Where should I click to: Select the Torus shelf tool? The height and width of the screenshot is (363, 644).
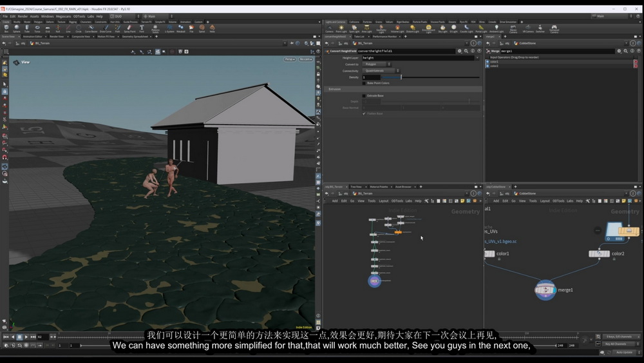click(x=37, y=28)
